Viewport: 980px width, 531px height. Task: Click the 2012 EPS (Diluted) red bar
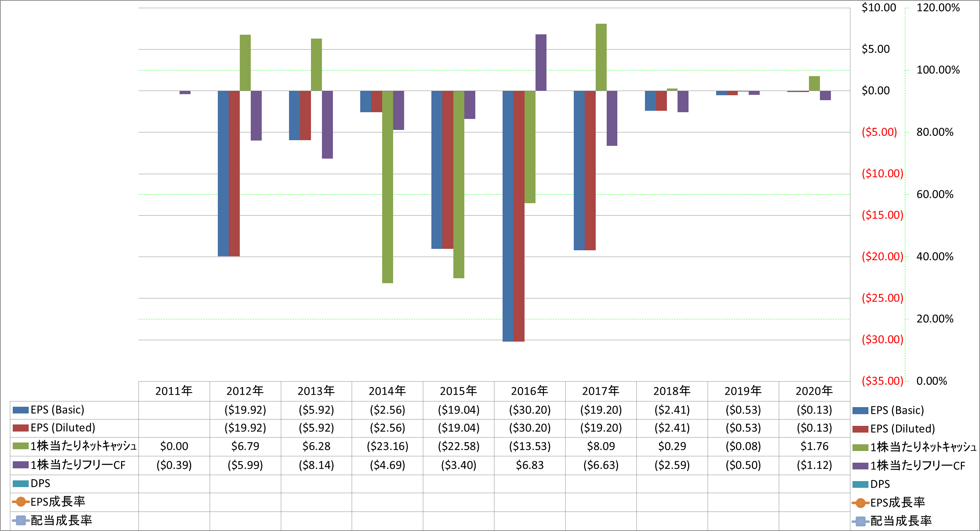click(234, 173)
